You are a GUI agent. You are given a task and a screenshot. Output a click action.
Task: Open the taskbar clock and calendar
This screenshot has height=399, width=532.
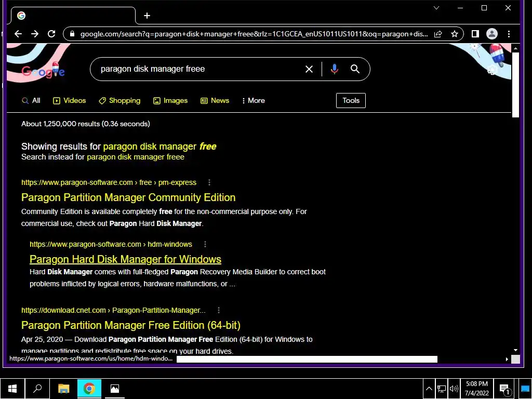coord(477,389)
